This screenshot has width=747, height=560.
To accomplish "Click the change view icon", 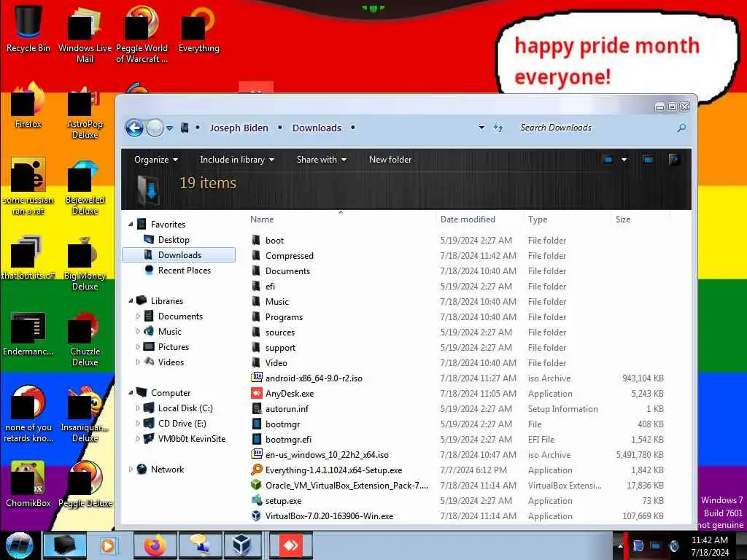I will (608, 160).
